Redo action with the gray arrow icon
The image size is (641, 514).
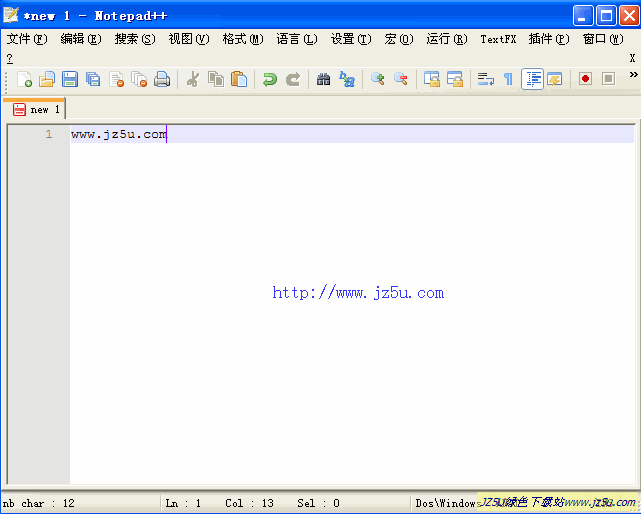click(x=293, y=79)
